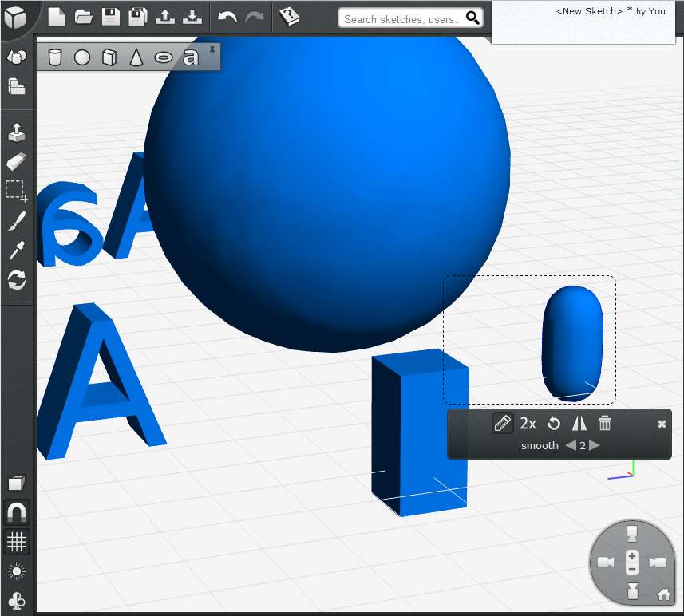Toggle grid visibility
This screenshot has width=684, height=616.
click(x=16, y=542)
